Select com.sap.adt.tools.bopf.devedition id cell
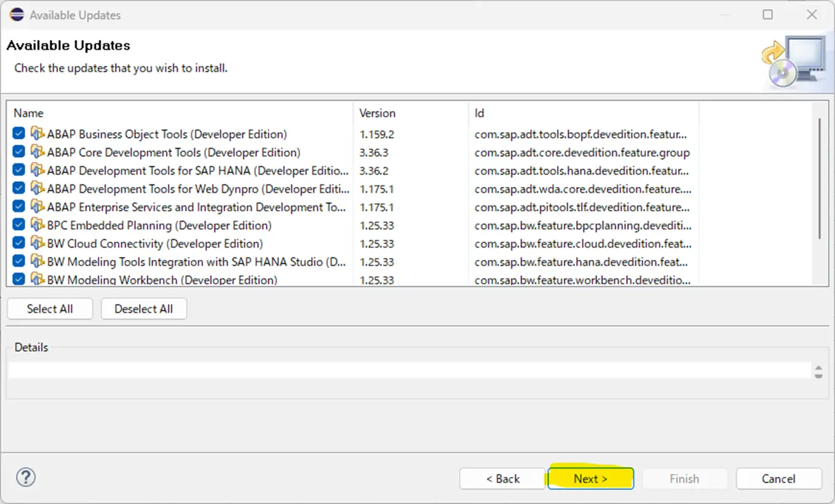This screenshot has width=835, height=504. (x=581, y=134)
